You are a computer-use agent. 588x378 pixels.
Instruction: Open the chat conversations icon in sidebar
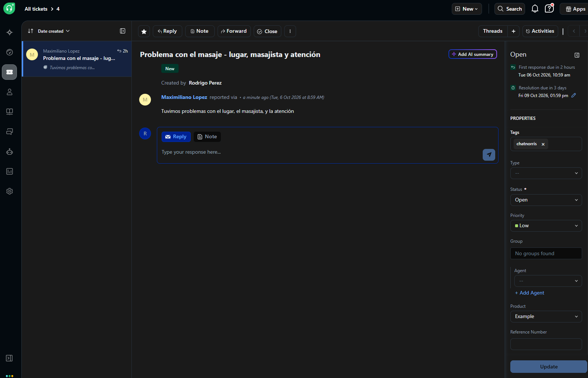pos(10,132)
